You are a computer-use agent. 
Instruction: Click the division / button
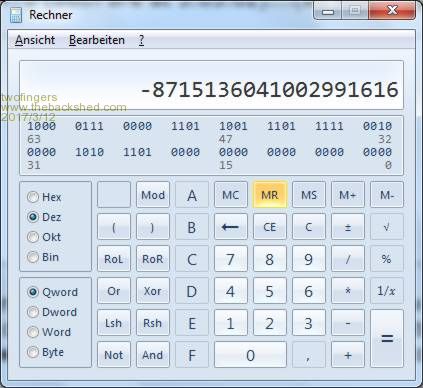pyautogui.click(x=348, y=259)
